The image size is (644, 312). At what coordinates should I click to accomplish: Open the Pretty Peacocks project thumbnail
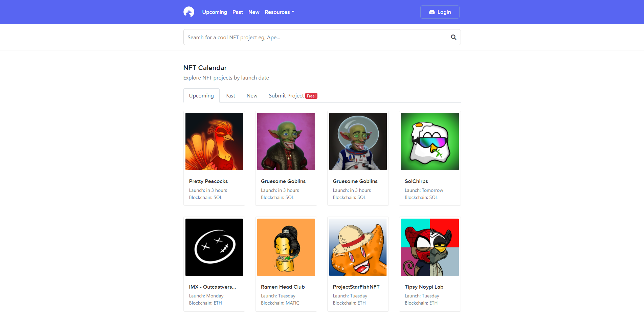coord(214,141)
